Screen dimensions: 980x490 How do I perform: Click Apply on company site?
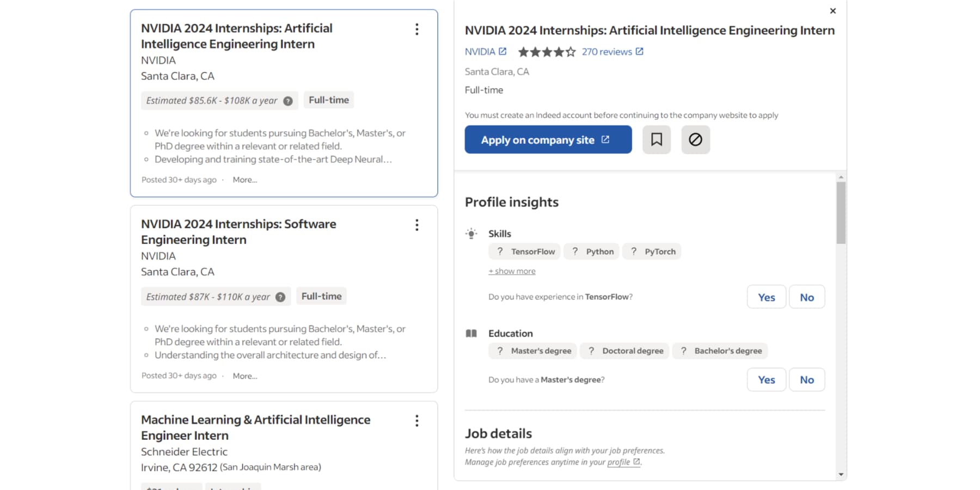548,139
